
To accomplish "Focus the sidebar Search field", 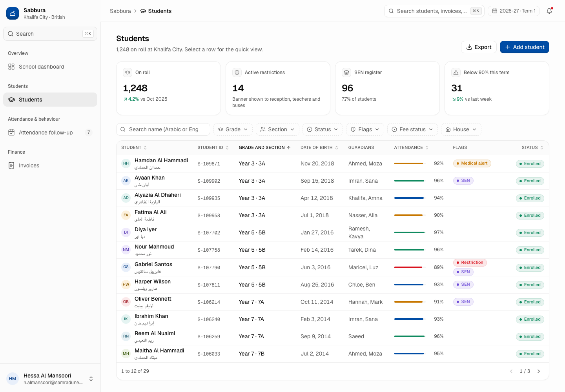I will tap(50, 34).
